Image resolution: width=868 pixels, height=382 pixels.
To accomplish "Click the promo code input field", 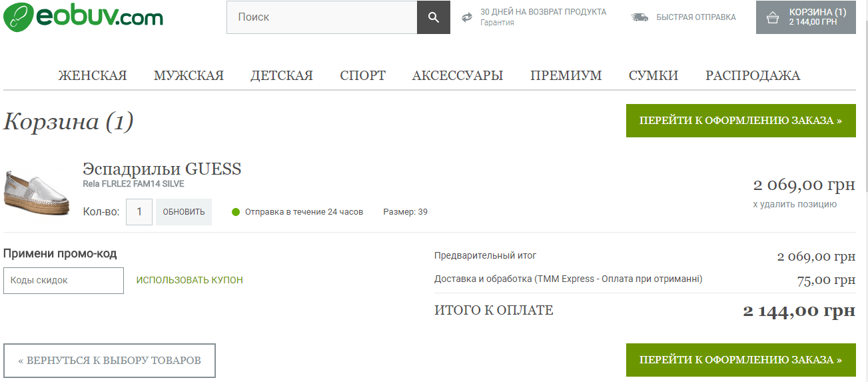I will (x=63, y=281).
